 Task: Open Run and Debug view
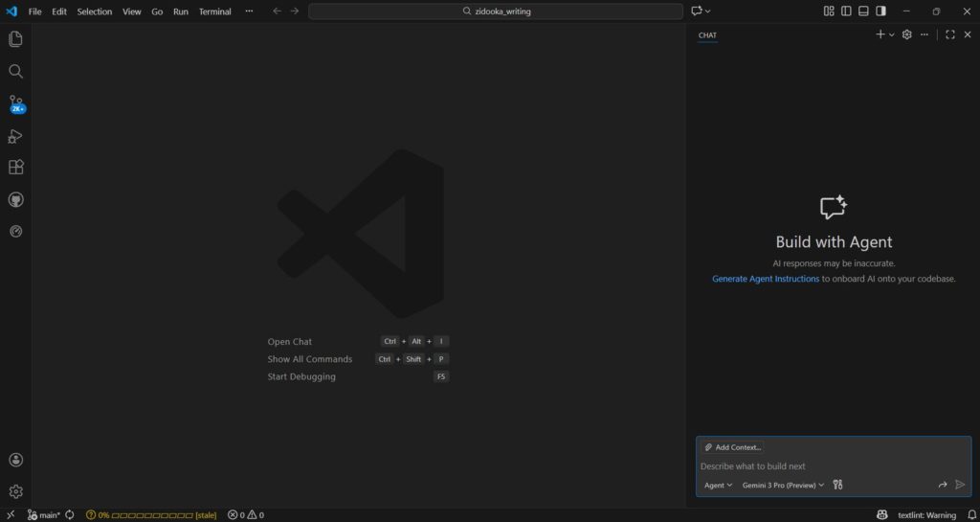15,136
